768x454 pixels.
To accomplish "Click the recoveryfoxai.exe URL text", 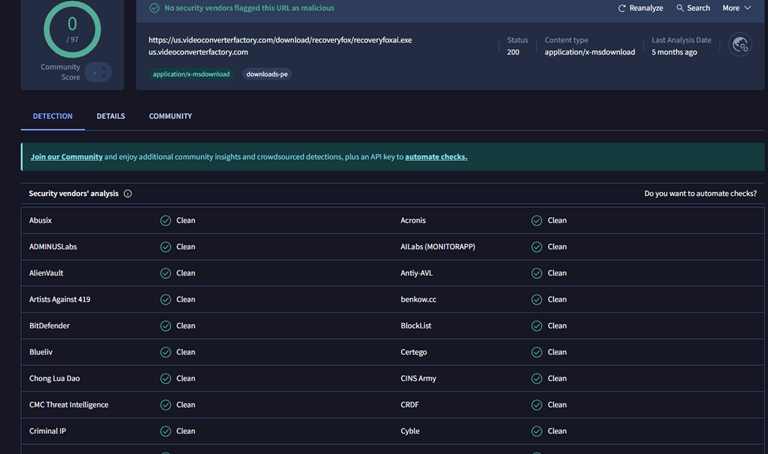I will coord(280,40).
